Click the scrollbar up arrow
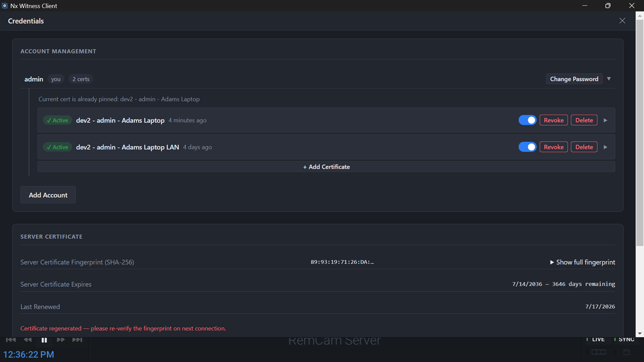This screenshot has width=644, height=362. coord(640,16)
